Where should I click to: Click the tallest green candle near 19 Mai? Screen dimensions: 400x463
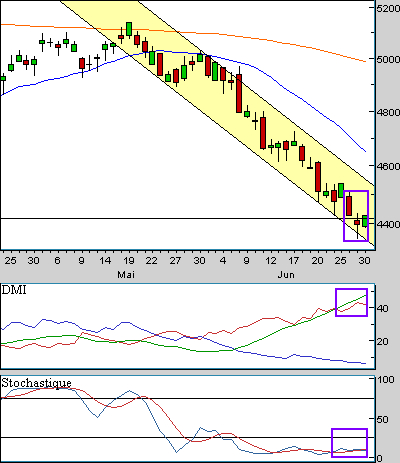[129, 29]
